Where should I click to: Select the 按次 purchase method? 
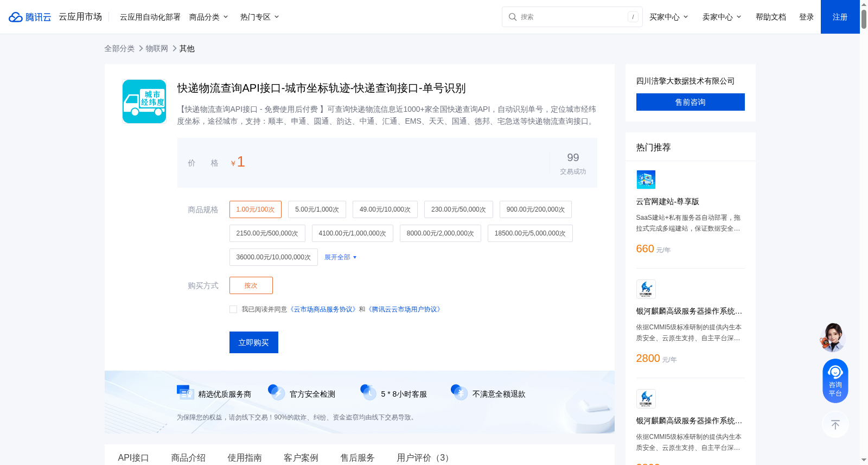click(251, 285)
